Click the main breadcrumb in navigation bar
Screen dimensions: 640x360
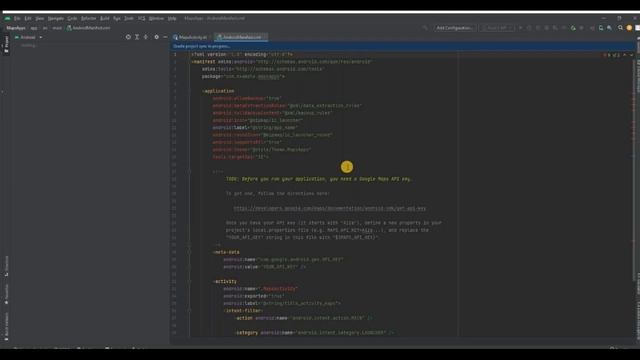[x=57, y=28]
